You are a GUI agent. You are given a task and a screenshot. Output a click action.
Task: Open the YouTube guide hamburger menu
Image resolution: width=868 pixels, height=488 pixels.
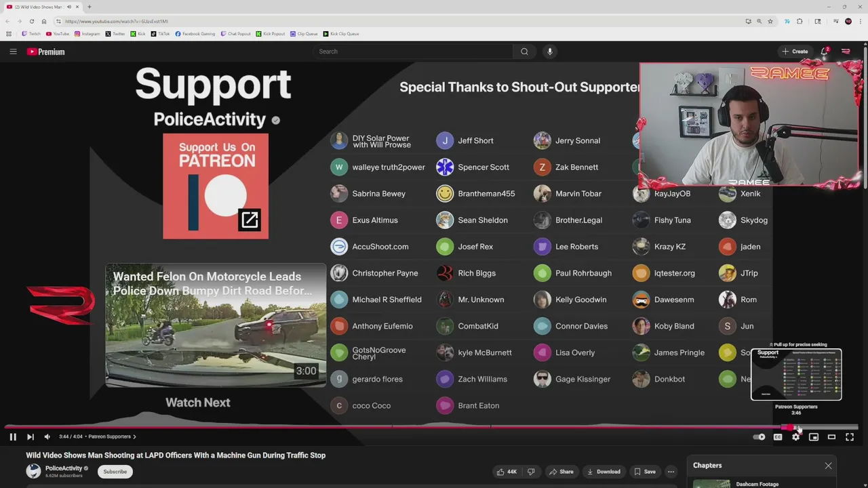point(13,52)
